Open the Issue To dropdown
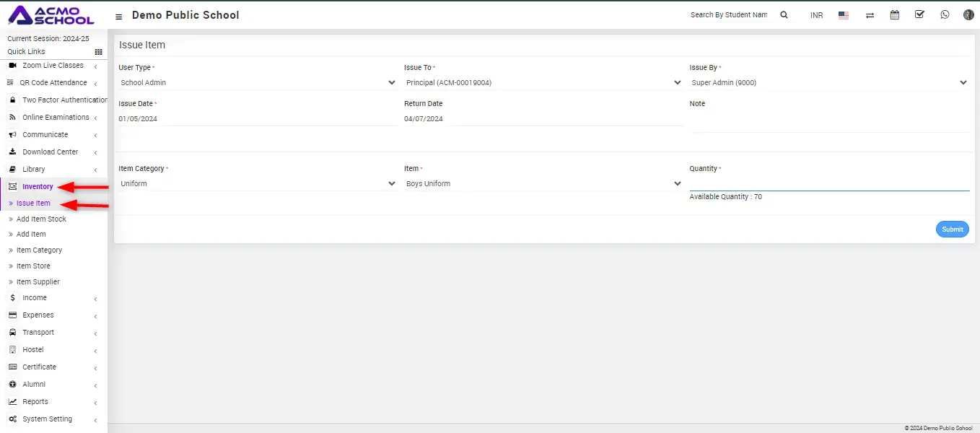This screenshot has width=980, height=433. click(543, 83)
